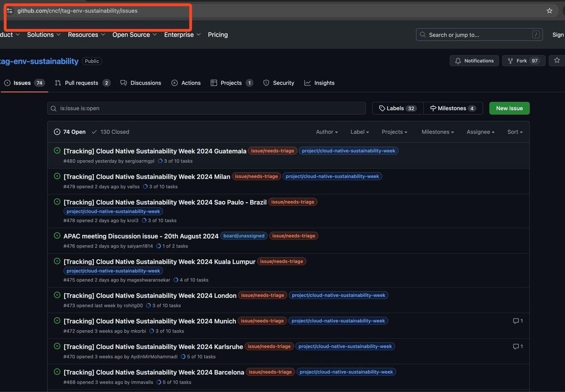This screenshot has width=565, height=392.
Task: Click the 'Search or jump to' field
Action: click(479, 35)
